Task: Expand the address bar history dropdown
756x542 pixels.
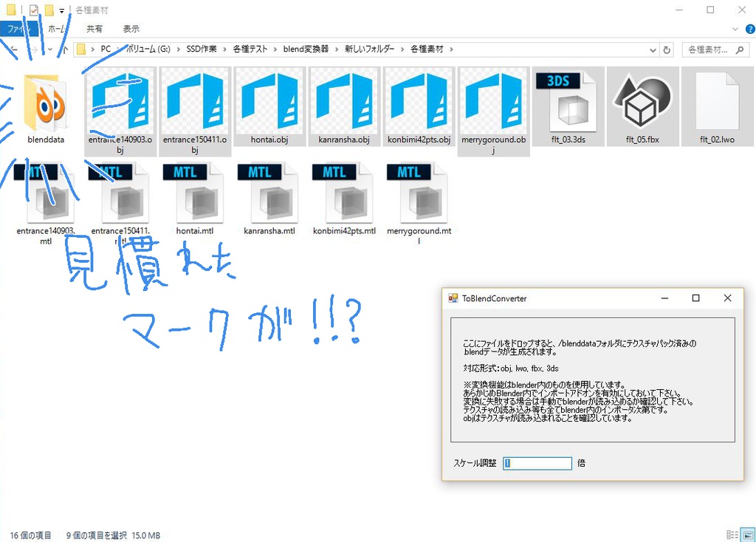Action: click(x=653, y=49)
